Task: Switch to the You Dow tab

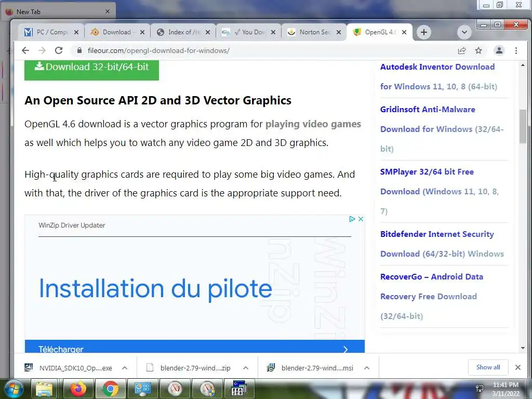Action: pyautogui.click(x=248, y=32)
